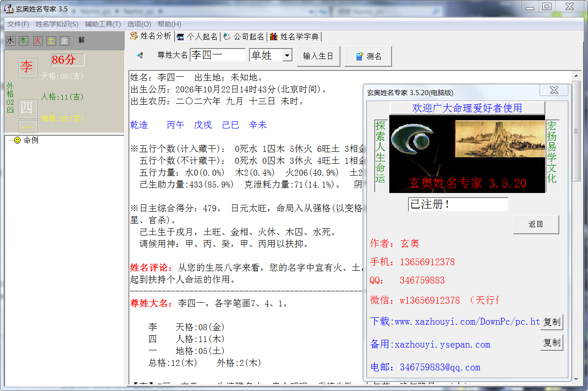This screenshot has height=391, width=588.
Task: Toggle the 木 element box
Action: tap(23, 40)
